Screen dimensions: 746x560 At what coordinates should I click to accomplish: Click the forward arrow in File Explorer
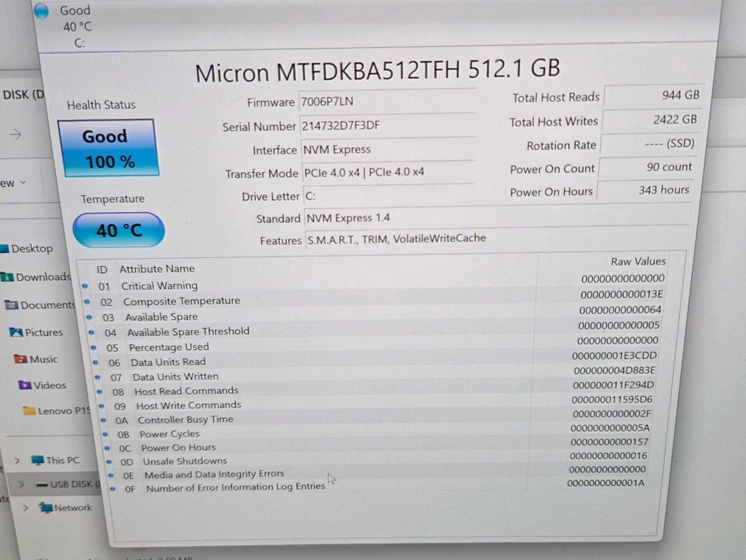(x=16, y=134)
